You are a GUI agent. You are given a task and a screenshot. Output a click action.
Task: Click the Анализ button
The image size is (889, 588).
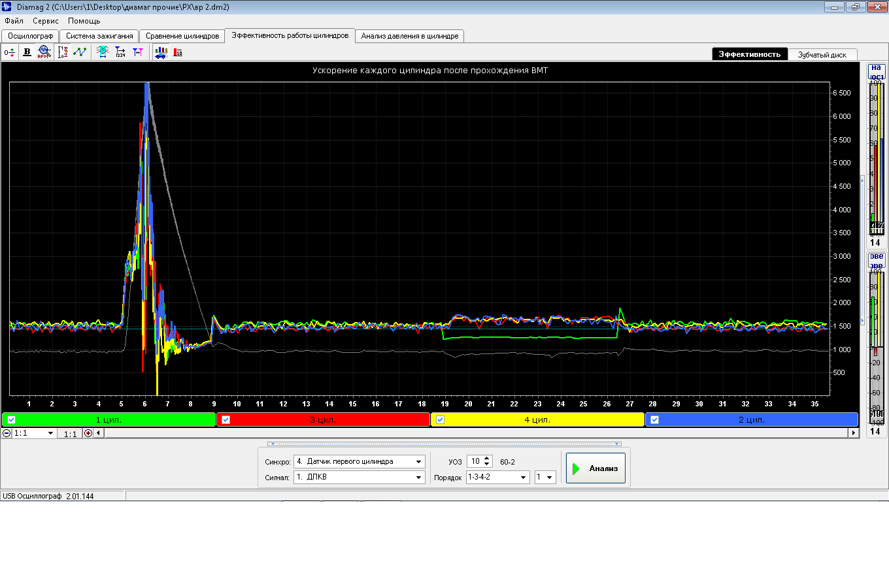[595, 468]
